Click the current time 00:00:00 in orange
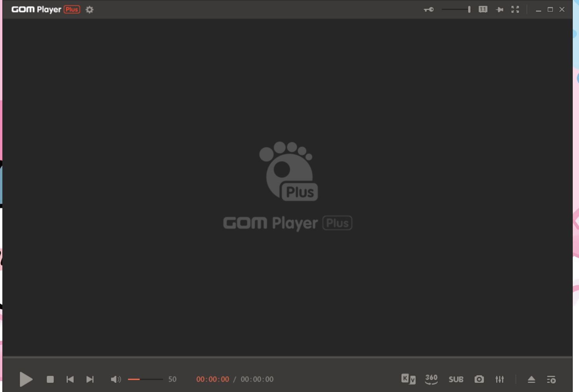 pyautogui.click(x=213, y=379)
